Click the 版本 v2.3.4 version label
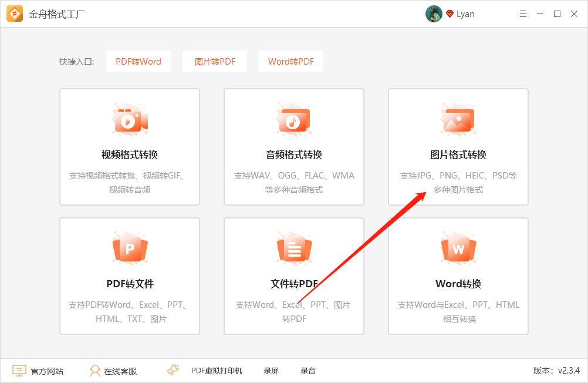This screenshot has height=383, width=588. pos(557,371)
